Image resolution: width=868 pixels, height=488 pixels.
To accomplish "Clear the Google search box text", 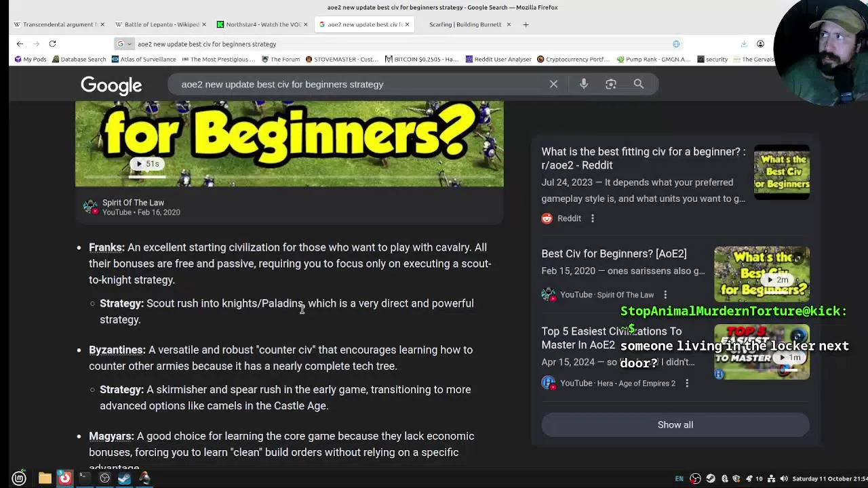I will 553,84.
